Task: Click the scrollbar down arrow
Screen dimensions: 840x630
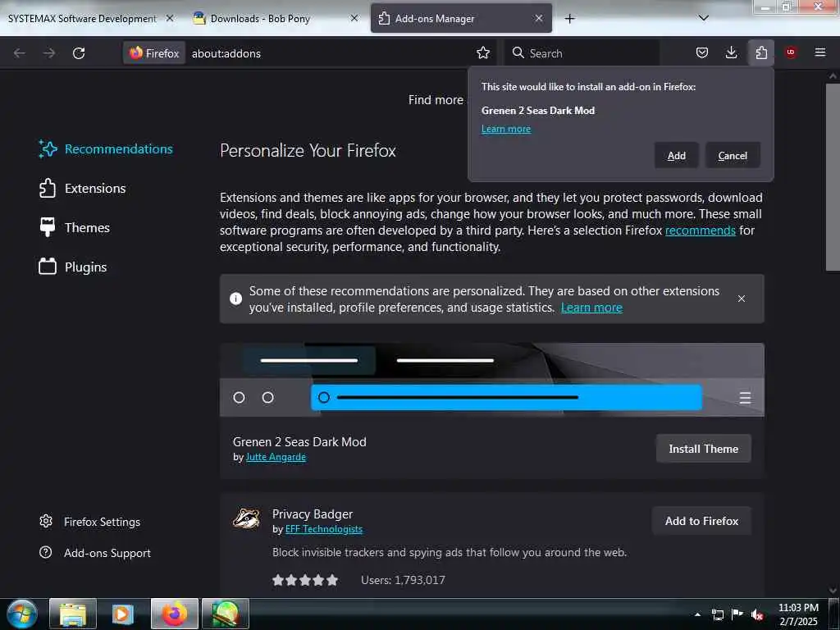Action: coord(833,591)
